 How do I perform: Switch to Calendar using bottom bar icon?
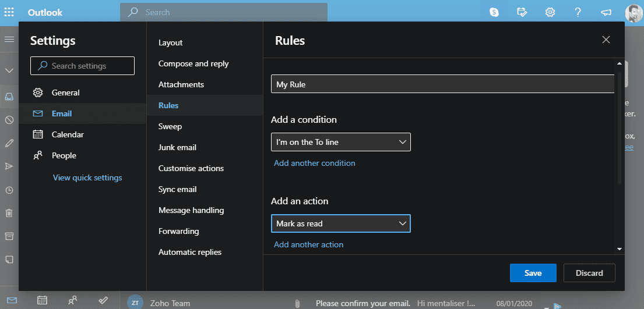click(x=43, y=300)
